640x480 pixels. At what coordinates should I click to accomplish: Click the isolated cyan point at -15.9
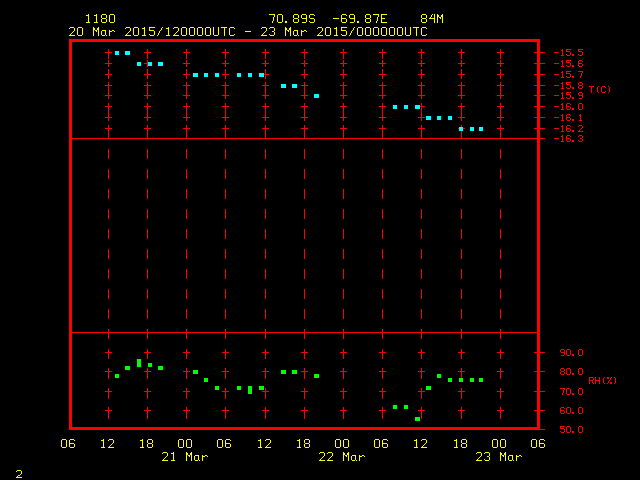316,96
